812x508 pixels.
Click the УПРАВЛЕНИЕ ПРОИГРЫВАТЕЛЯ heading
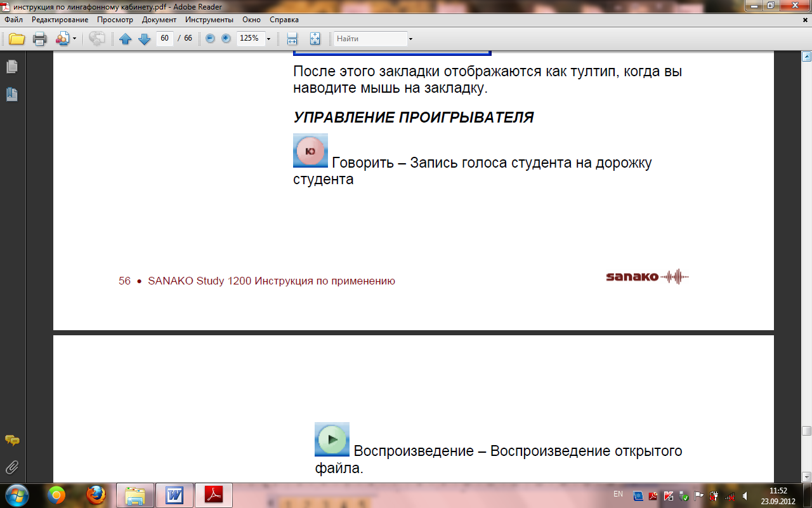click(x=413, y=117)
